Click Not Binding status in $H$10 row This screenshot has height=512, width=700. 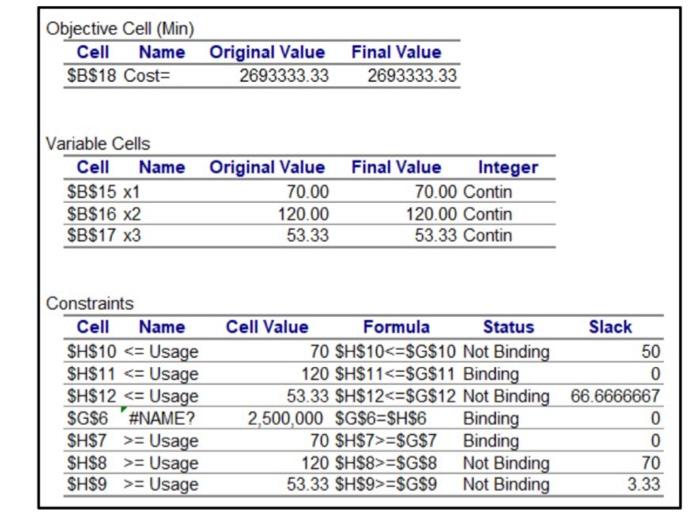[506, 351]
